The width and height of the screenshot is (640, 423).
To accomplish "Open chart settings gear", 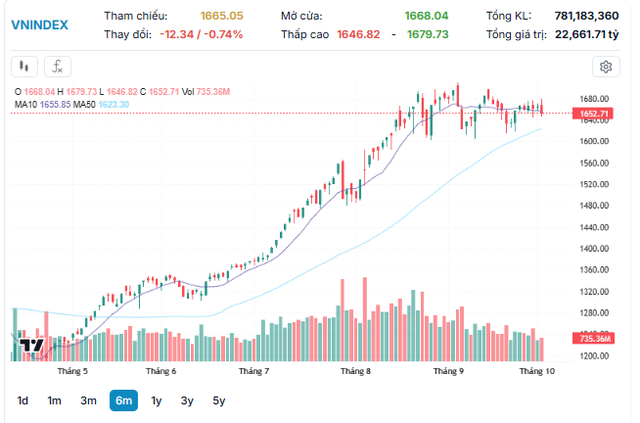I will [x=605, y=67].
